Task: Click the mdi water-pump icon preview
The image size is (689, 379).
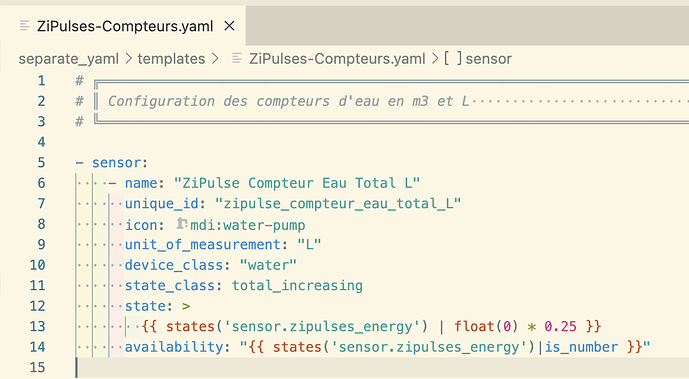Action: [181, 224]
